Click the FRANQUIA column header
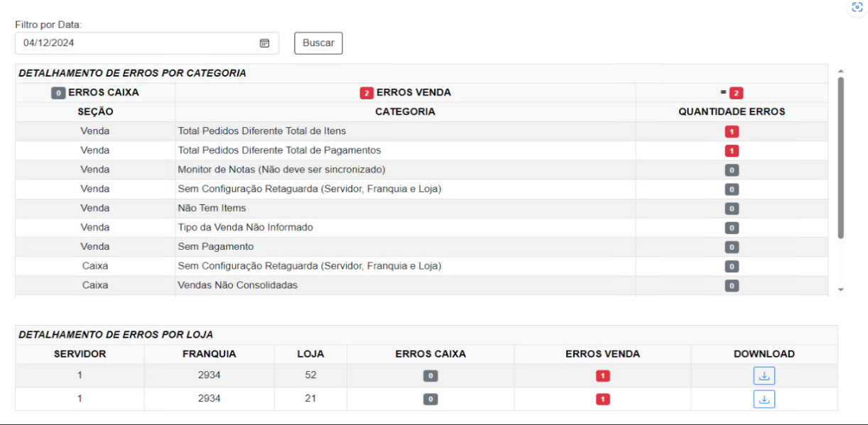The image size is (868, 425). [x=209, y=354]
